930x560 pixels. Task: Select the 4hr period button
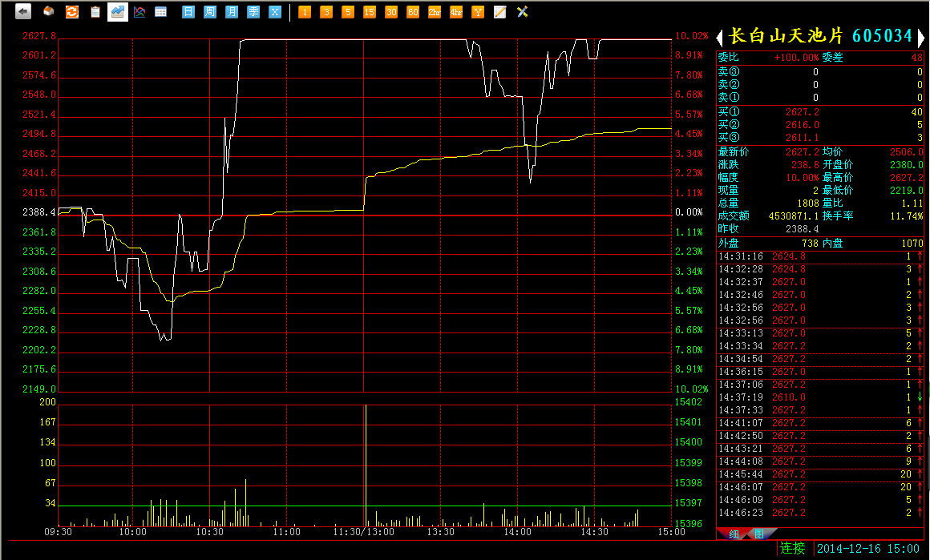pyautogui.click(x=456, y=12)
